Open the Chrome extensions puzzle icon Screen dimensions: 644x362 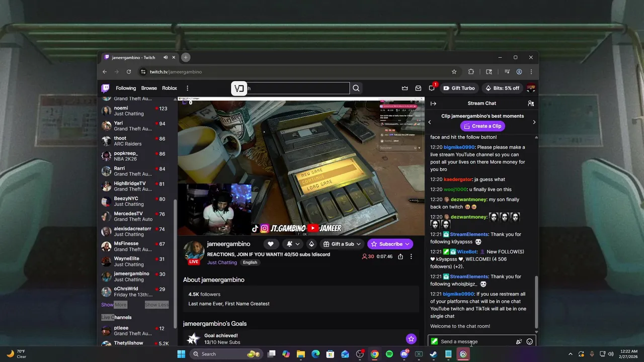click(471, 72)
